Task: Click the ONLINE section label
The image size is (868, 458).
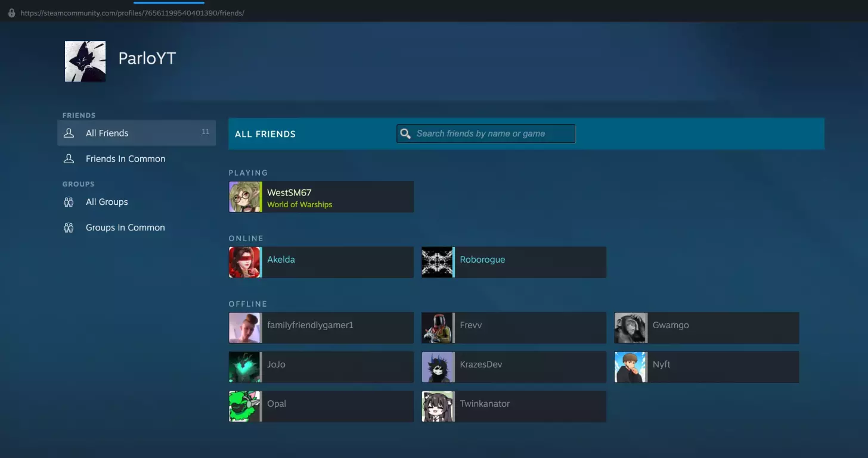Action: 246,238
